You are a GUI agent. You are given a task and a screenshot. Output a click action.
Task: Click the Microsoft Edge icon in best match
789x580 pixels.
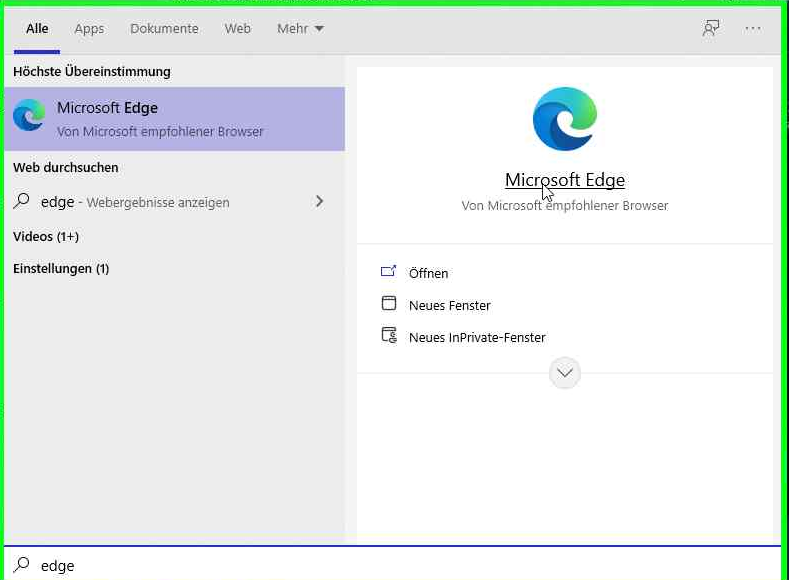pos(29,115)
